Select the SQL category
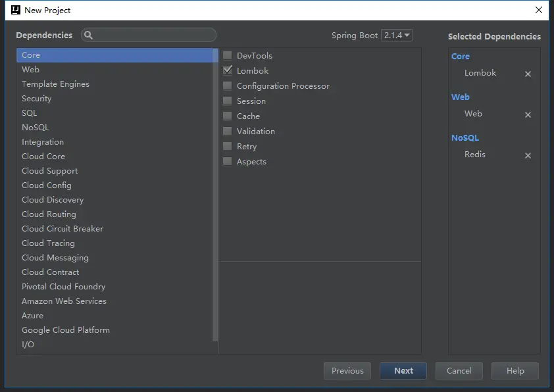Viewport: 554px width, 392px height. [114, 113]
